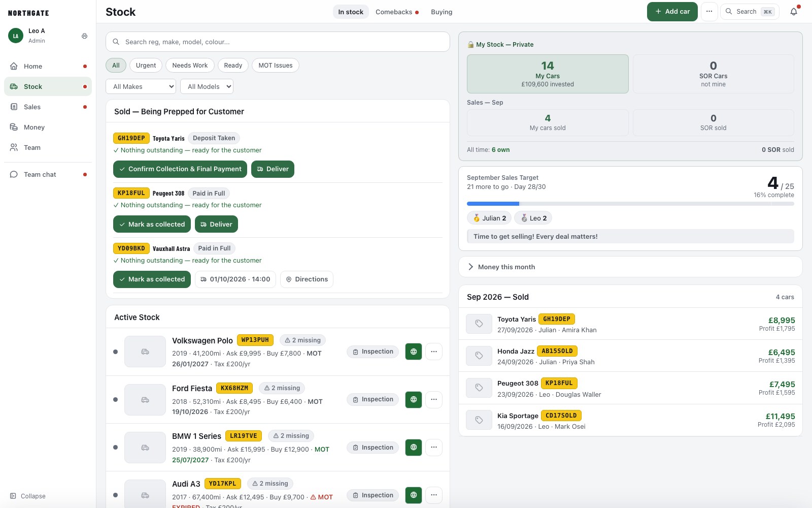Click the tag icon on the Honda Jazz sold row
The image size is (812, 508).
[x=479, y=356]
